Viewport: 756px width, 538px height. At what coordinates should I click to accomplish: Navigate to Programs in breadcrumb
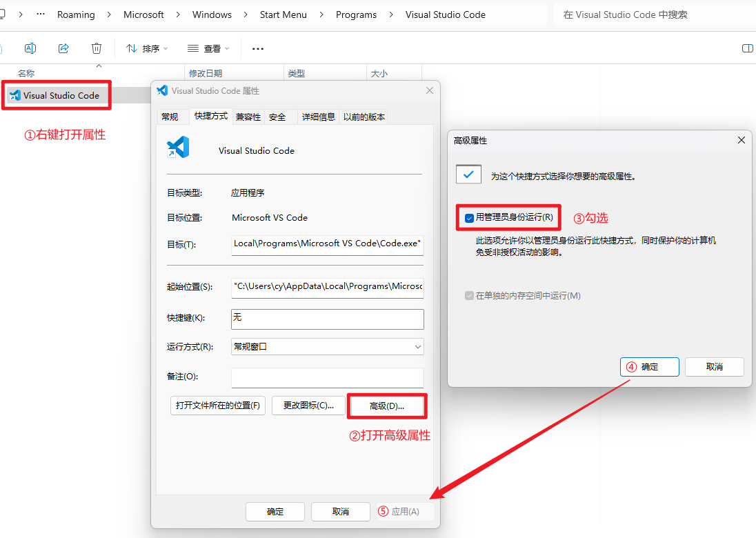(x=357, y=14)
